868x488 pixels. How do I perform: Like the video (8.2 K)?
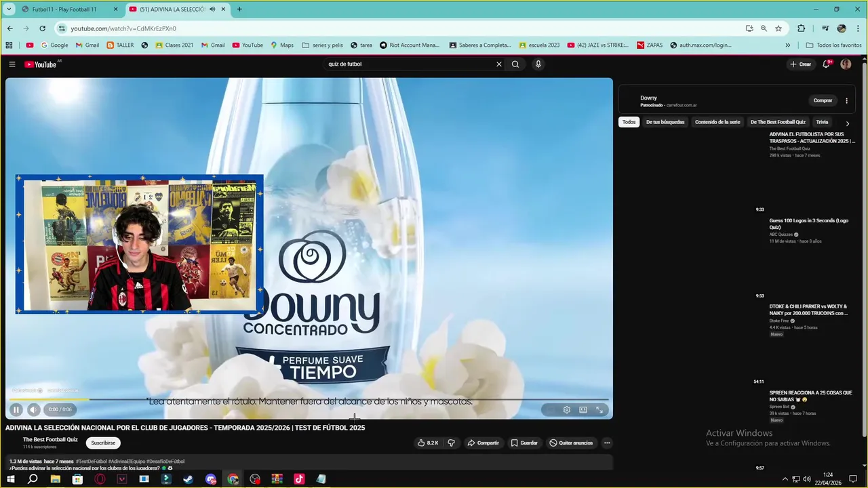(x=428, y=443)
